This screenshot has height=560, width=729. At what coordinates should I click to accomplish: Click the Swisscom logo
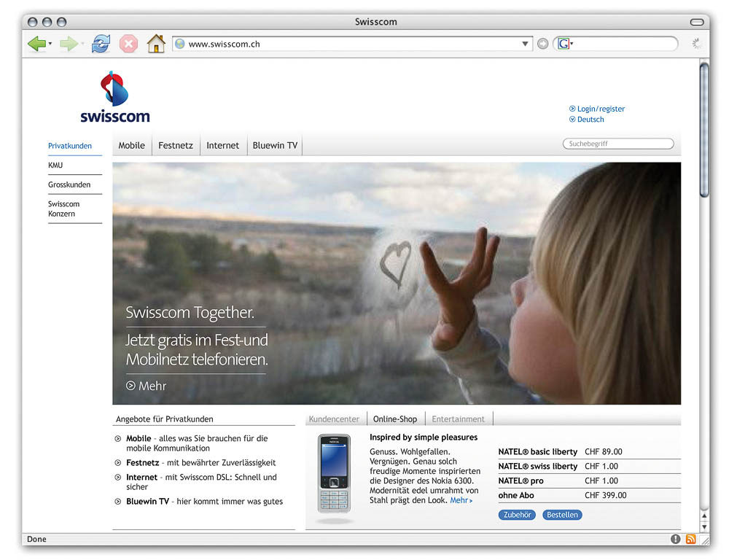click(x=115, y=97)
